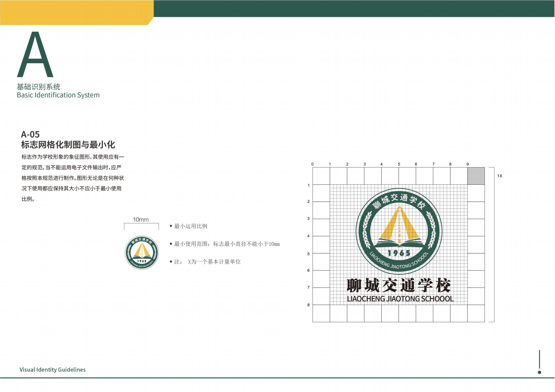Click the '注： X为一个基本计量单位' bullet
This screenshot has height=392, width=555.
(x=207, y=262)
